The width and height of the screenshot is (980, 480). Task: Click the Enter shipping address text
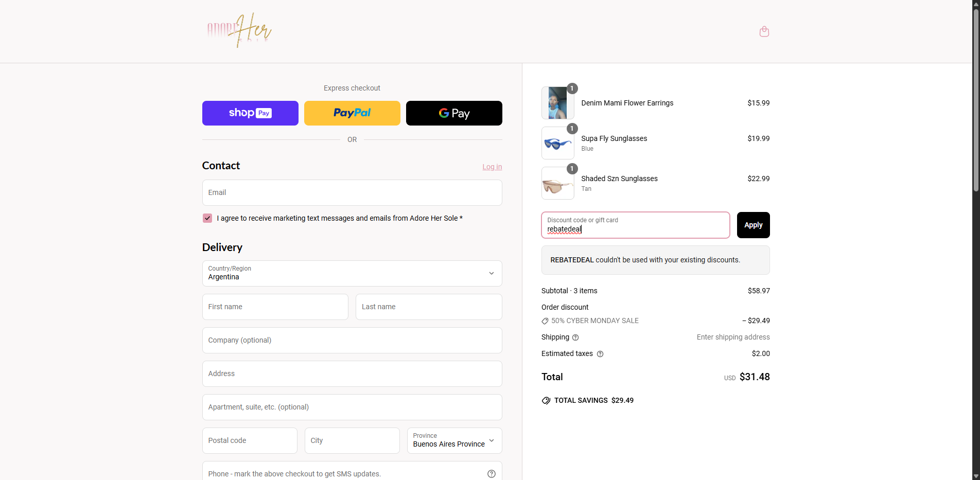click(733, 337)
